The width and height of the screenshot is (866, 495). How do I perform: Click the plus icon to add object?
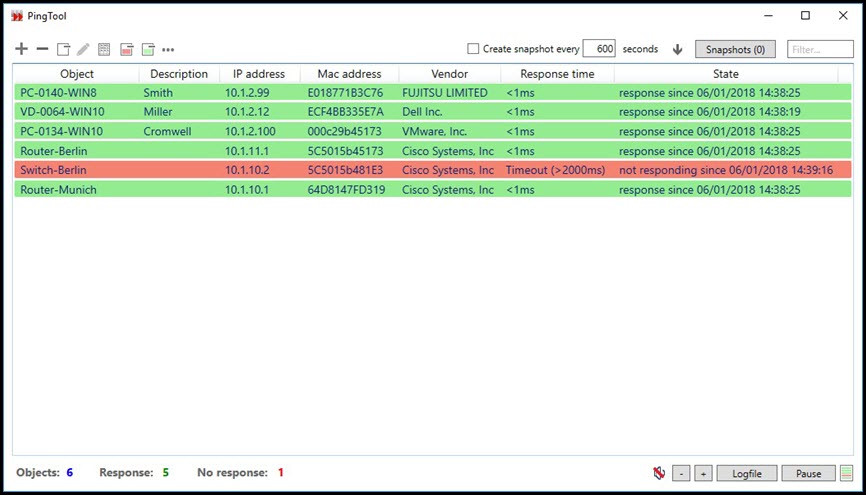pos(21,49)
